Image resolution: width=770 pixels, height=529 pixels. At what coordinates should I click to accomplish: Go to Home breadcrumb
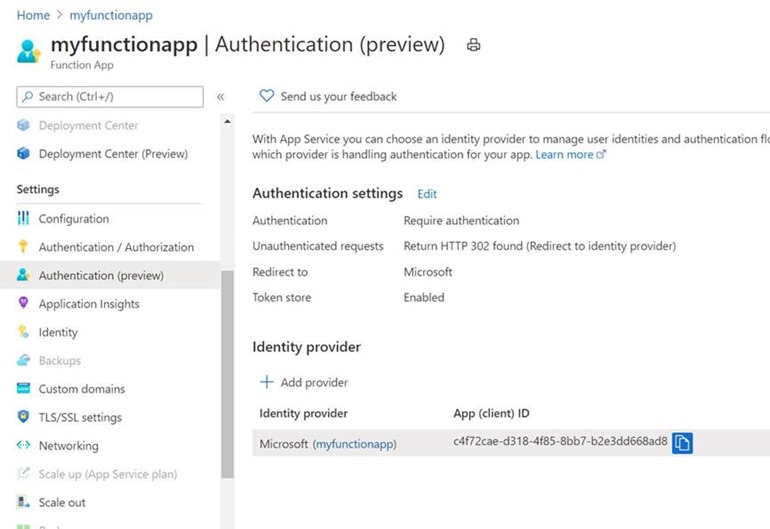pyautogui.click(x=33, y=15)
